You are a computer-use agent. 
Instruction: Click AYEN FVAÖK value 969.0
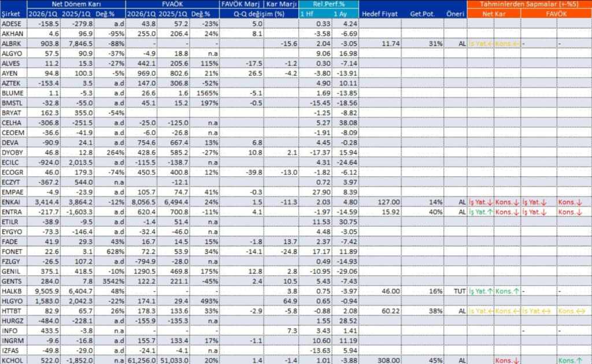[x=146, y=73]
